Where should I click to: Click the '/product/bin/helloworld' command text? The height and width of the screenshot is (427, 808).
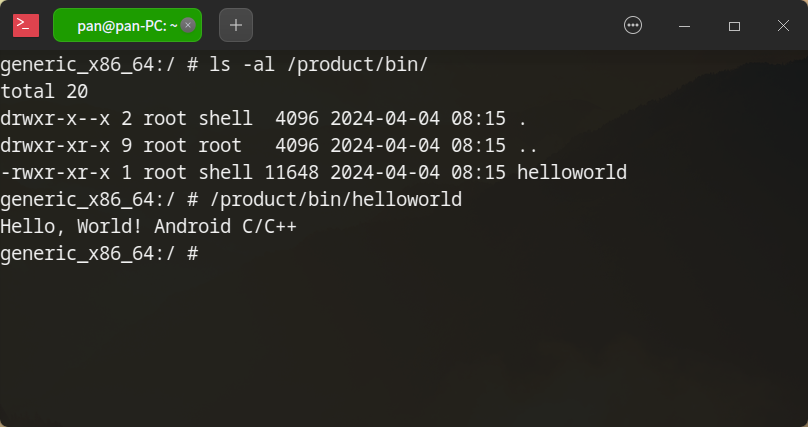click(335, 200)
